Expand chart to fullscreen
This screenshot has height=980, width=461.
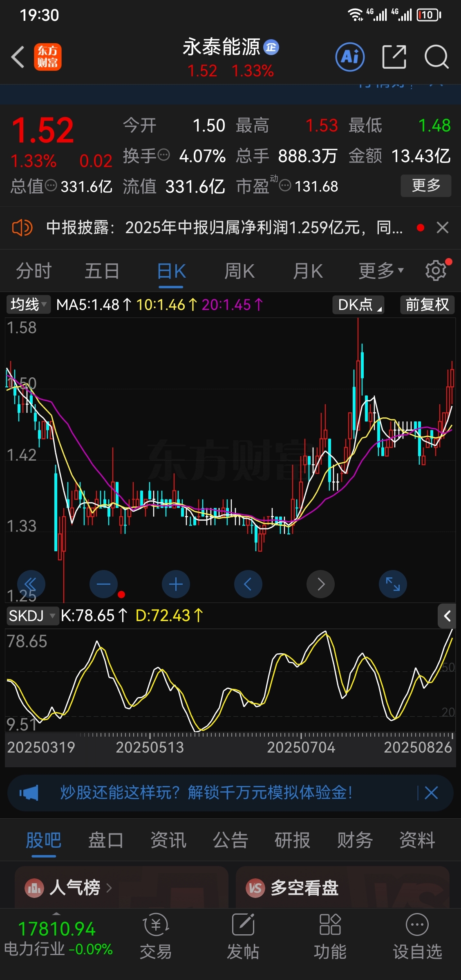(x=393, y=584)
